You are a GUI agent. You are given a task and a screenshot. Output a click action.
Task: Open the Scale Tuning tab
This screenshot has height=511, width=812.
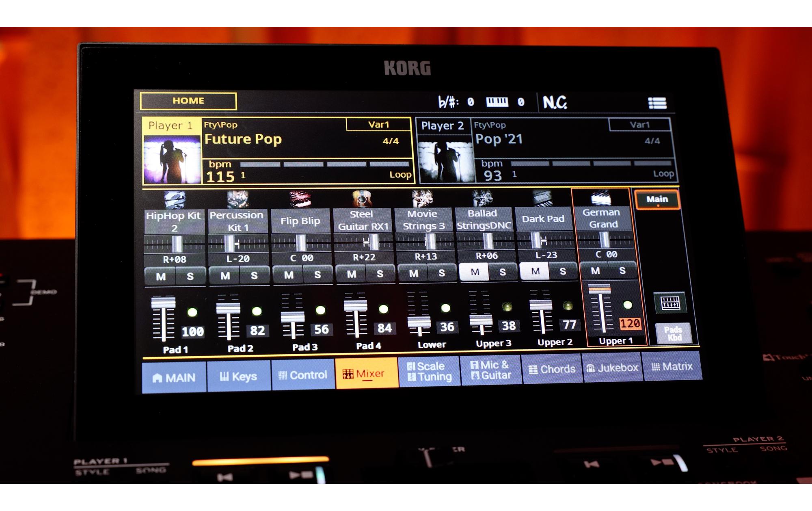click(x=430, y=371)
